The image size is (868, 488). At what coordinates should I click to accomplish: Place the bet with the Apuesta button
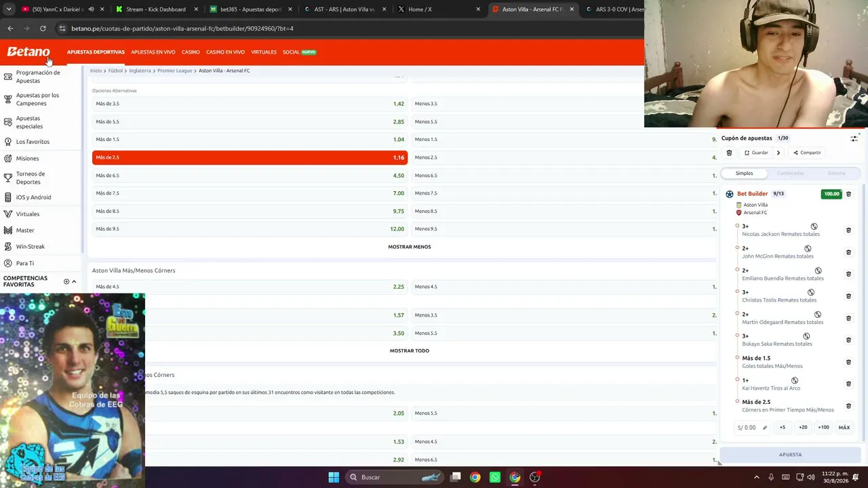click(790, 455)
